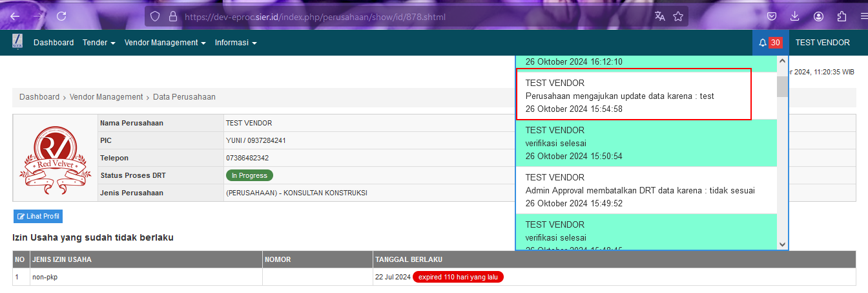Click the notification list scroll-down arrow
Image resolution: width=868 pixels, height=293 pixels.
click(783, 244)
